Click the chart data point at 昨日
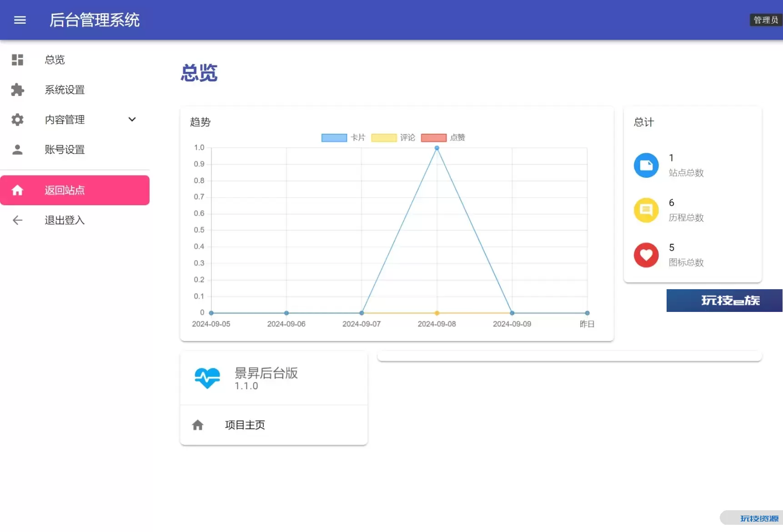 587,313
